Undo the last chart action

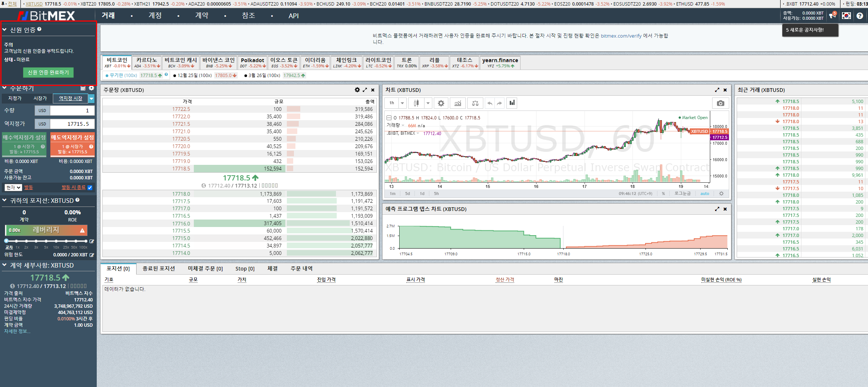pos(490,103)
